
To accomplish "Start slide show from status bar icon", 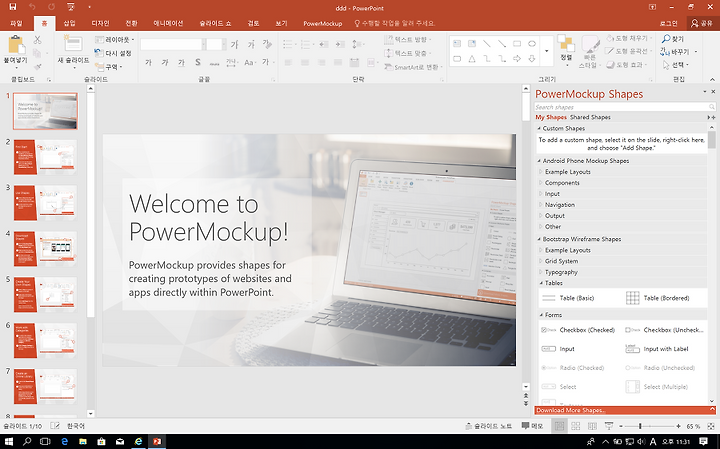I will [x=609, y=427].
